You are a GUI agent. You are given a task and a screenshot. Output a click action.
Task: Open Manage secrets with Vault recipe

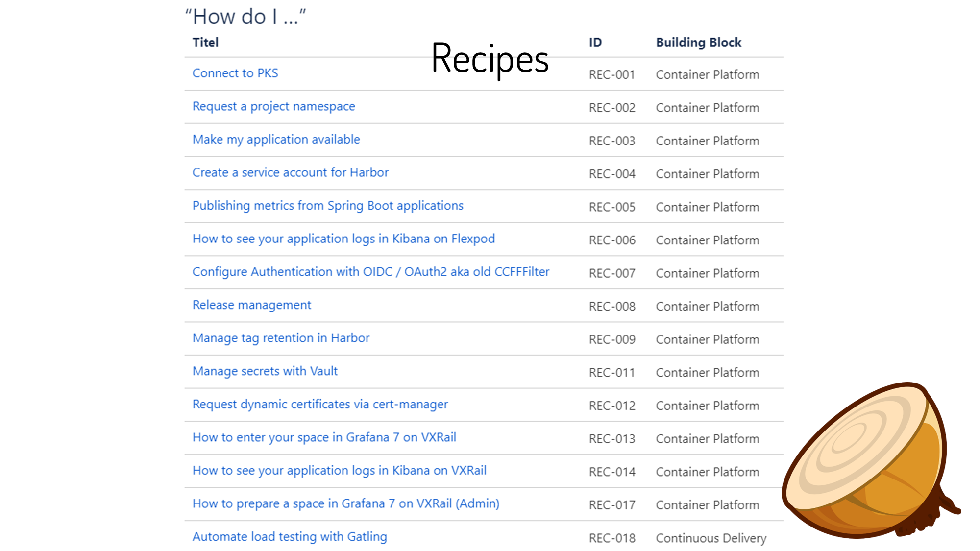(x=265, y=371)
